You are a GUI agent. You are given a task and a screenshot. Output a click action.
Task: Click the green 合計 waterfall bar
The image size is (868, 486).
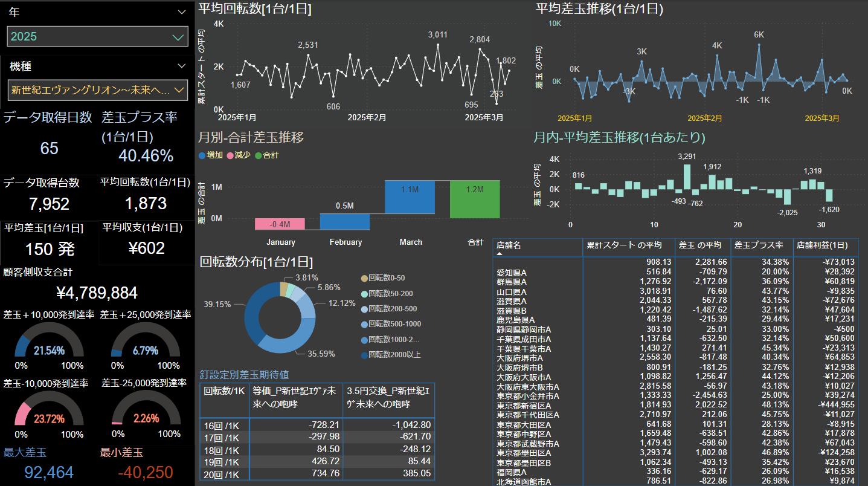coord(475,199)
